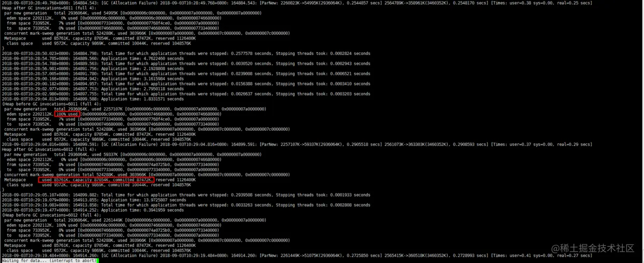Click timestamp "2018-09-03T10:29:02.977+0800"
The width and height of the screenshot is (644, 263).
point(36,89)
